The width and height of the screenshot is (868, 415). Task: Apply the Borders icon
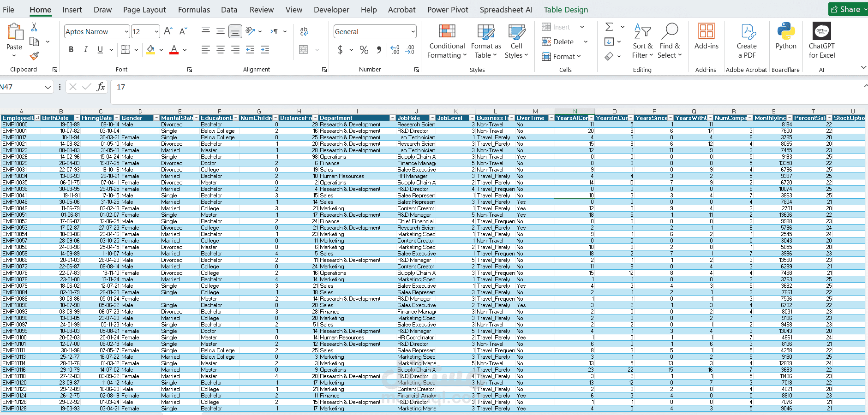coord(125,50)
